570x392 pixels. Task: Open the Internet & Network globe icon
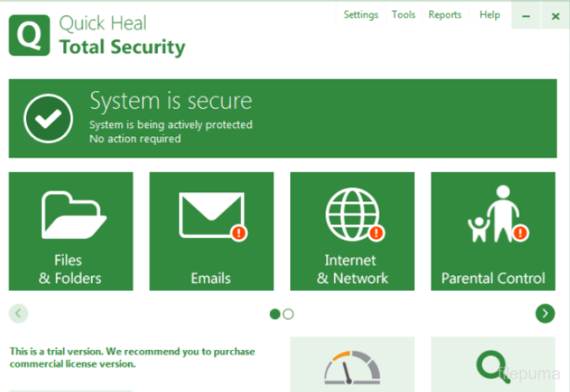coord(352,214)
